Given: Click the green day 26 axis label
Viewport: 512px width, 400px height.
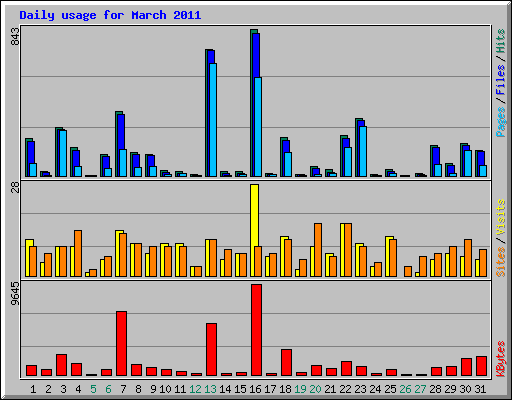Looking at the screenshot, I should pos(405,389).
